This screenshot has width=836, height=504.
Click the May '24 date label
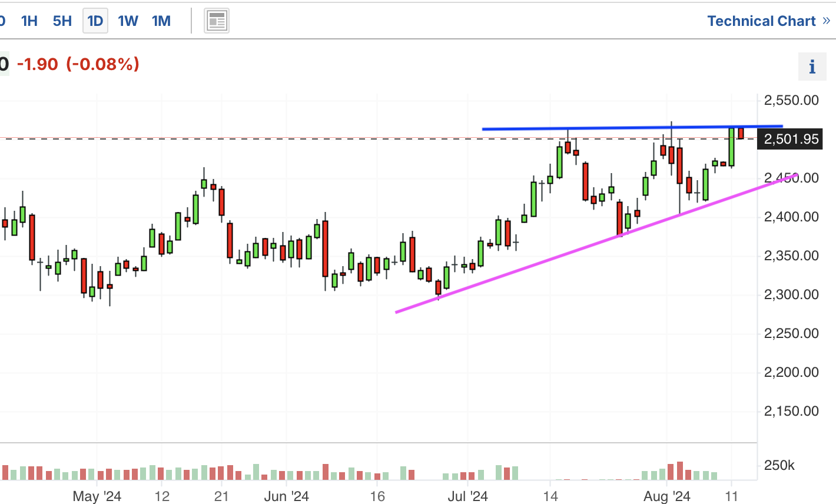97,496
